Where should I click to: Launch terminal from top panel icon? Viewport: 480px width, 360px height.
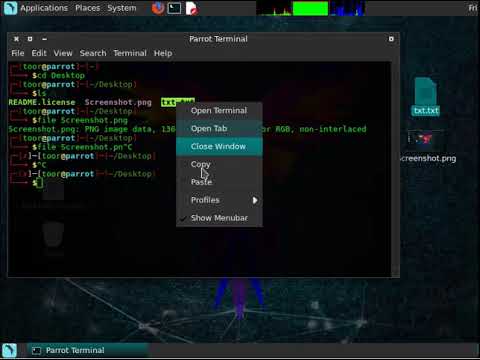click(174, 8)
